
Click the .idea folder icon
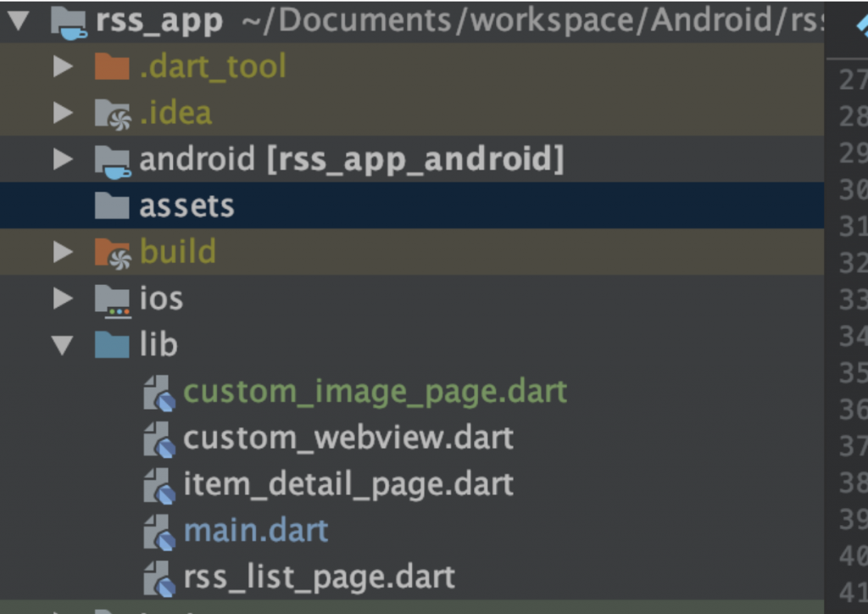(113, 114)
